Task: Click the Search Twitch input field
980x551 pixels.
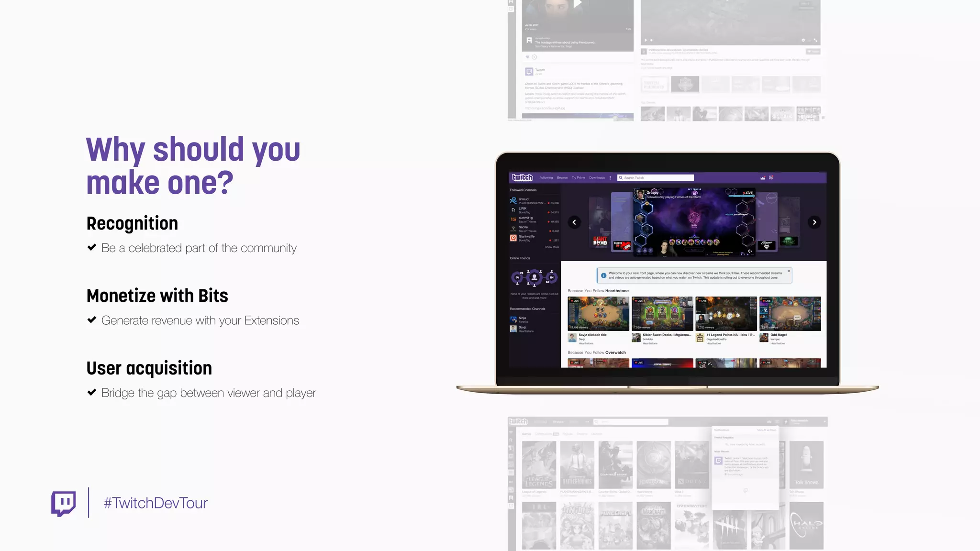Action: click(x=656, y=177)
